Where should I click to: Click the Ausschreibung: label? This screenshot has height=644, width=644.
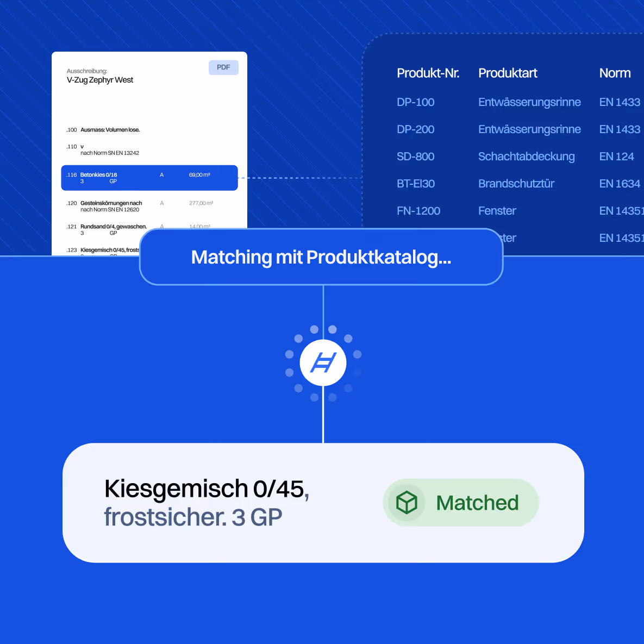tap(86, 71)
